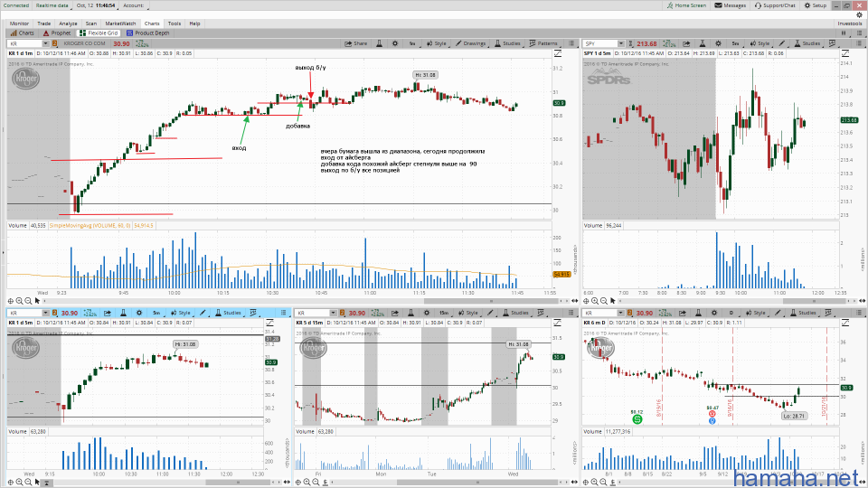The image size is (868, 488).
Task: Open the Tools tab
Action: click(175, 23)
